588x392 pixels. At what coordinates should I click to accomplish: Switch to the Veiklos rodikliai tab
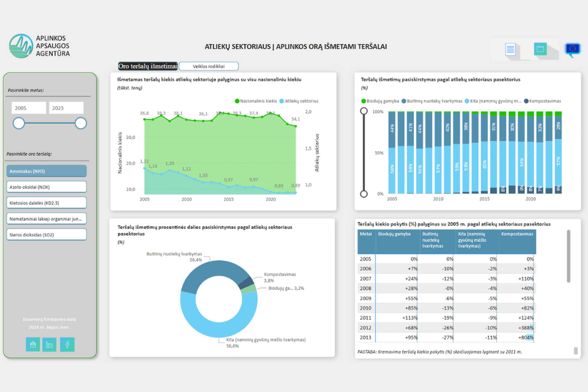pyautogui.click(x=209, y=66)
